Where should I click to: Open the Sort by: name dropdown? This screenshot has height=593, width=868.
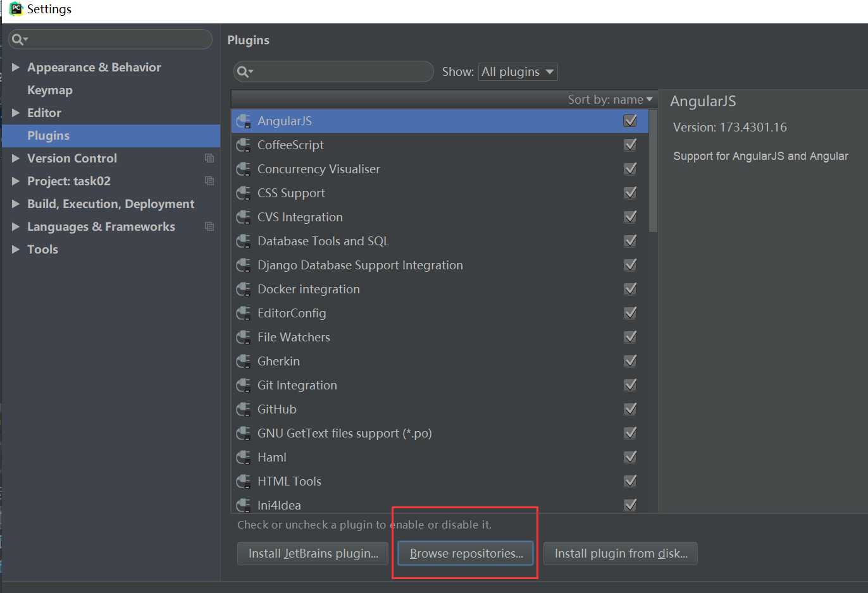click(x=610, y=100)
